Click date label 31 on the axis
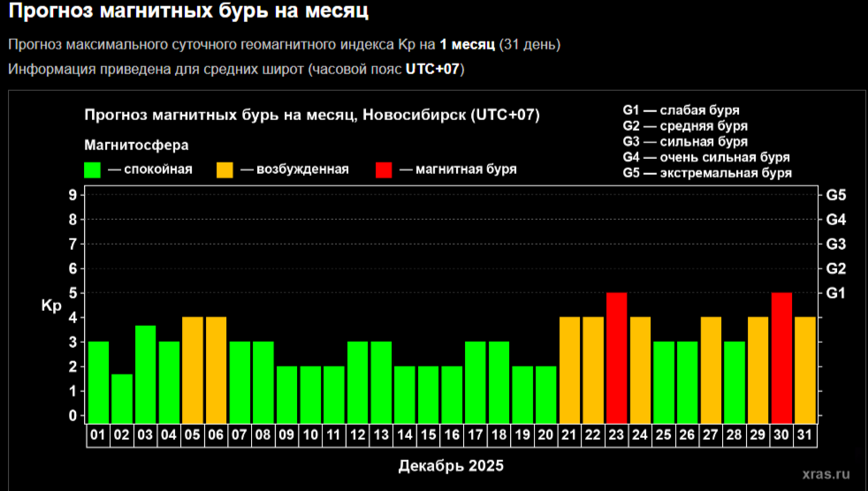The image size is (868, 491). (805, 435)
